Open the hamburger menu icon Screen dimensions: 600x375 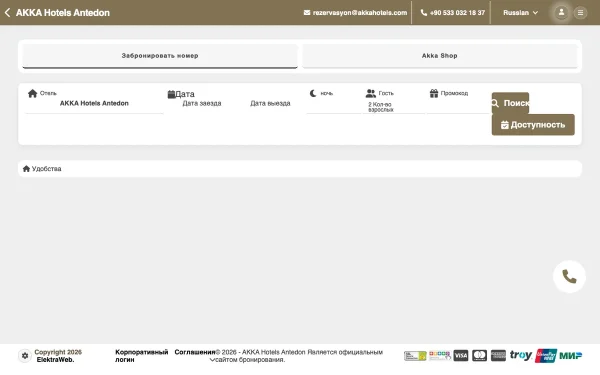click(580, 13)
